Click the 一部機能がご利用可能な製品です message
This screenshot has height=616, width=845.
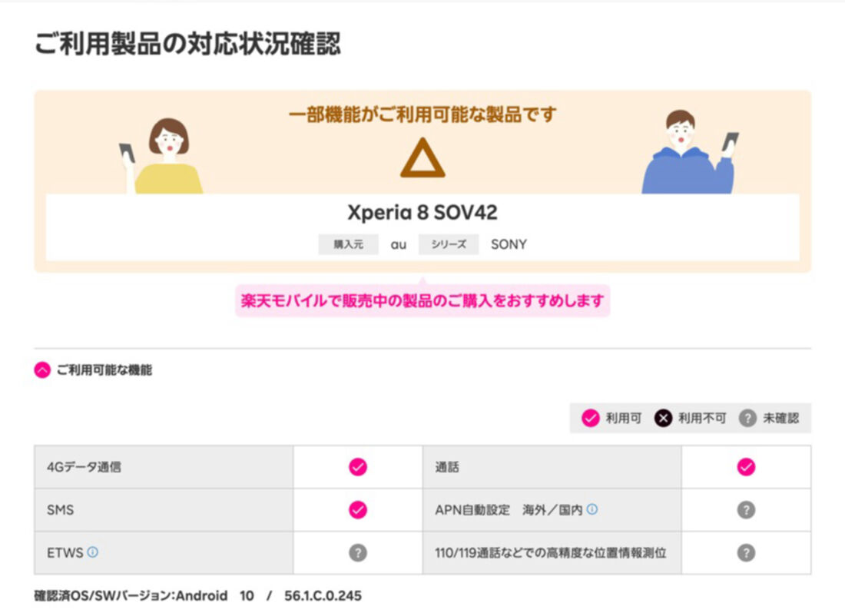tap(422, 114)
